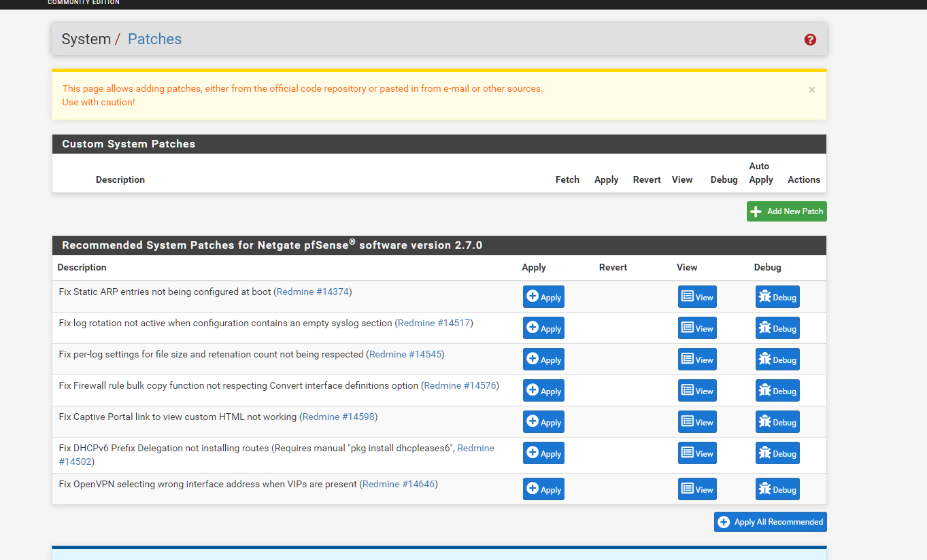Debug the per-log settings fix patch
Viewport: 927px width, 560px height.
tap(777, 360)
